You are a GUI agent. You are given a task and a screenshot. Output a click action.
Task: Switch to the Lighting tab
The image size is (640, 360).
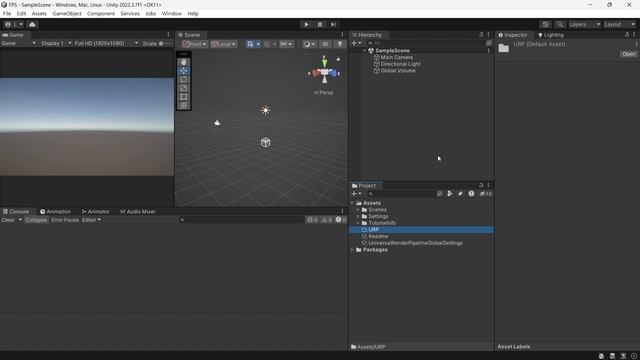pos(551,35)
